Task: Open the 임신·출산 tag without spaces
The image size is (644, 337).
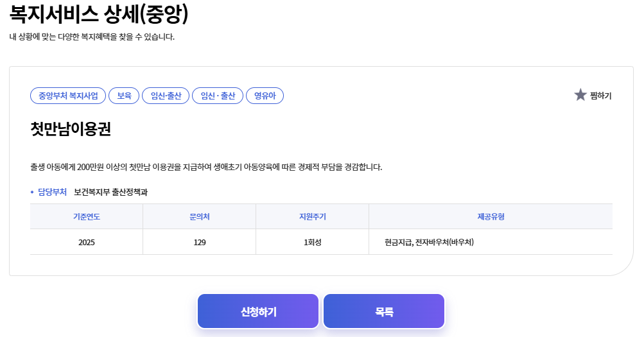Action: tap(166, 96)
